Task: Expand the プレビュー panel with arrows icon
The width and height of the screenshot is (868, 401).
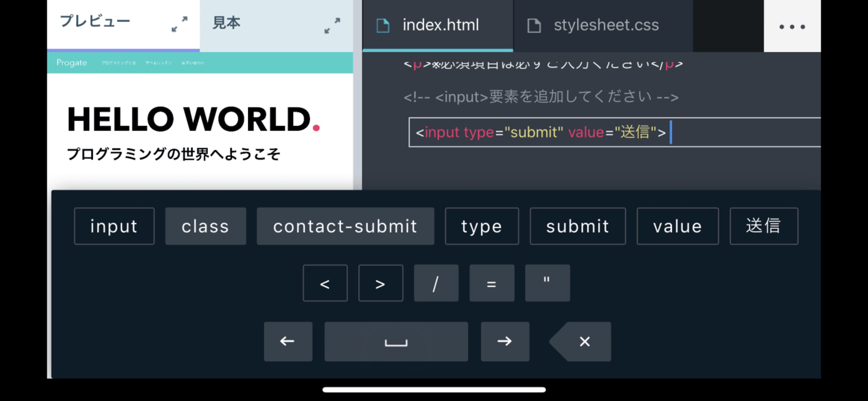Action: pos(179,24)
